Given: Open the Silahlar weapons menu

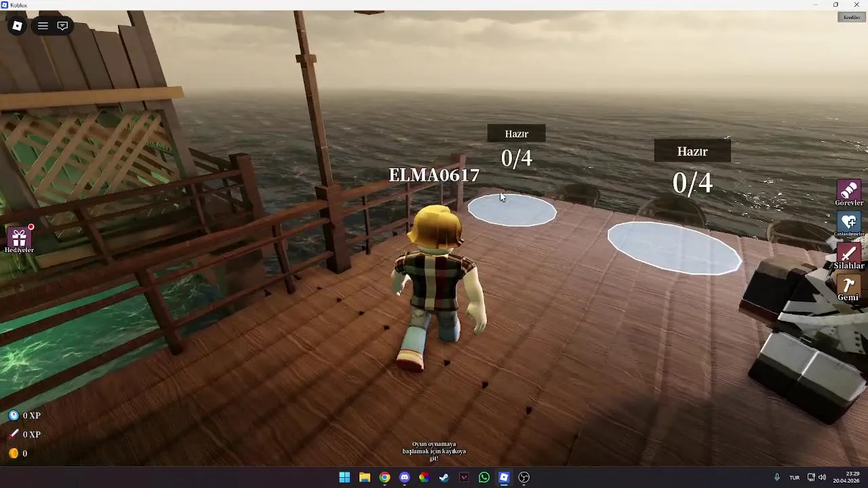Looking at the screenshot, I should 848,256.
